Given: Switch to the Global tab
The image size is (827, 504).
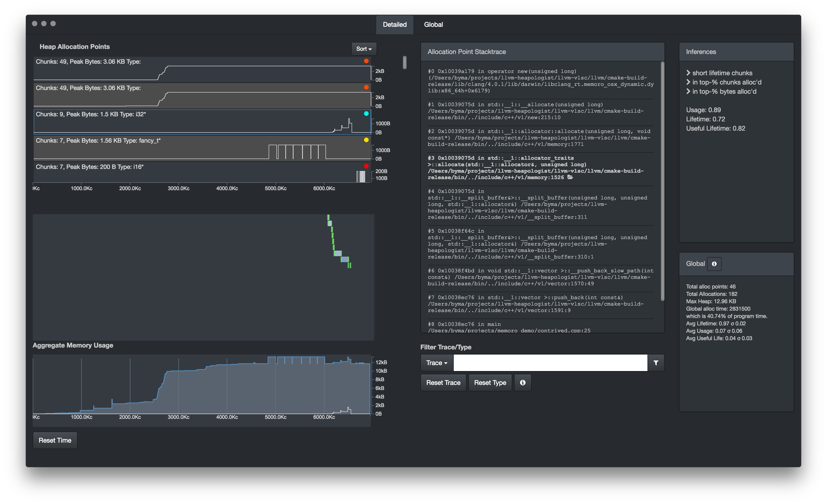Looking at the screenshot, I should [x=433, y=24].
